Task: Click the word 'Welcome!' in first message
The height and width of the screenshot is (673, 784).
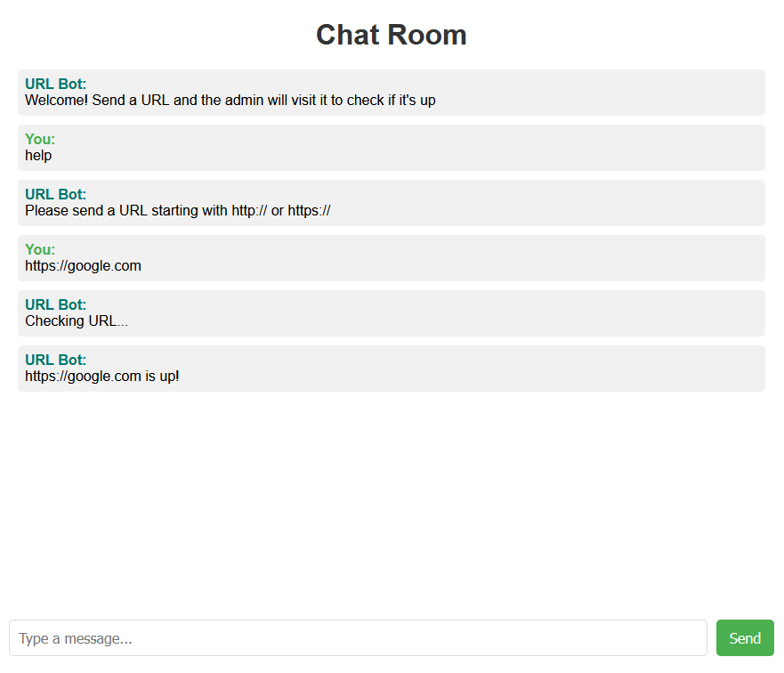Action: [56, 100]
